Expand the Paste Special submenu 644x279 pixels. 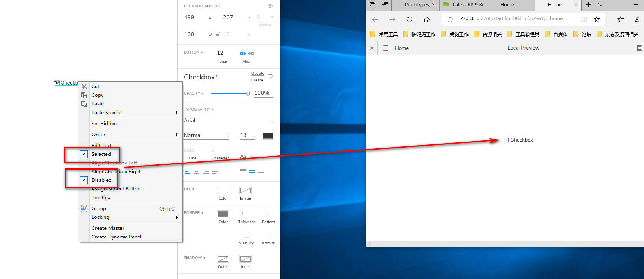tap(134, 113)
